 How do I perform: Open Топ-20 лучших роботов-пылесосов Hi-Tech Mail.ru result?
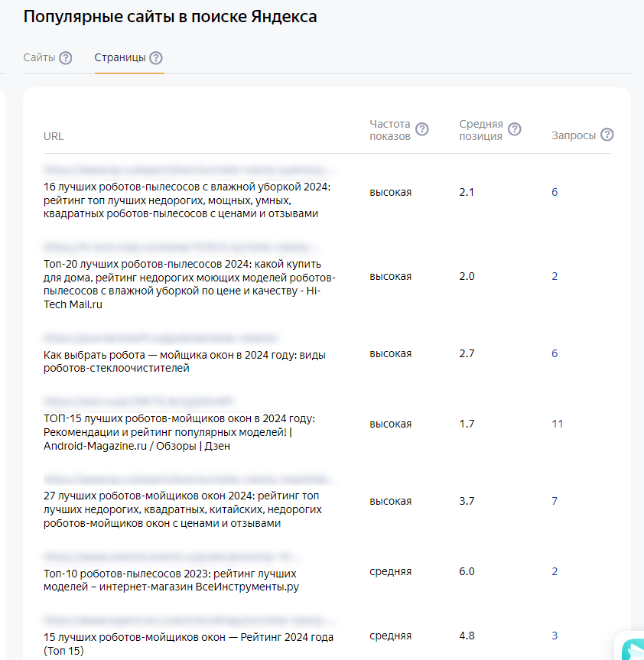tap(190, 284)
